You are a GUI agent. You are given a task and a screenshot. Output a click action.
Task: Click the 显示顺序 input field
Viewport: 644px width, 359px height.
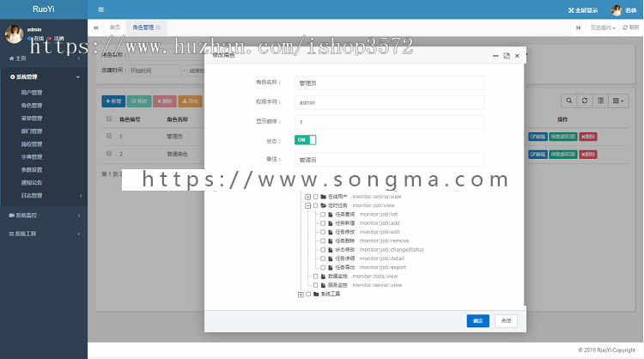(389, 122)
